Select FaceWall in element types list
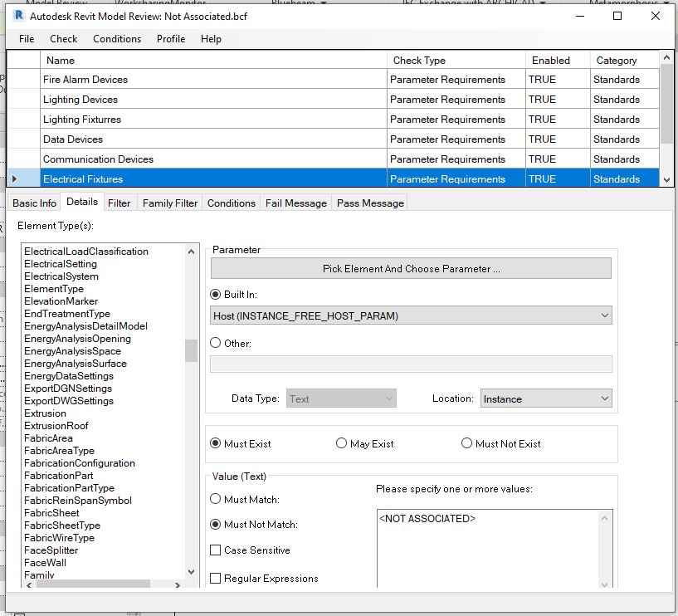This screenshot has width=678, height=616. point(45,562)
